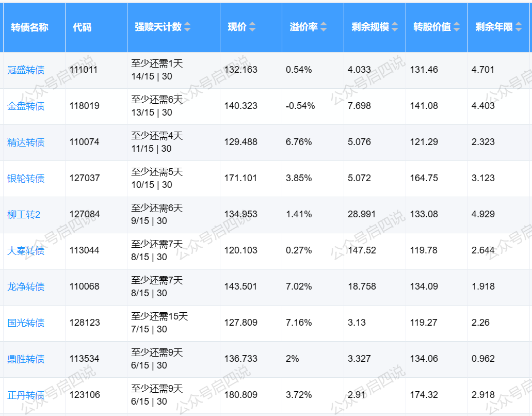Click the sort arrows next to 转股价值
Image resolution: width=532 pixels, height=416 pixels.
click(457, 27)
